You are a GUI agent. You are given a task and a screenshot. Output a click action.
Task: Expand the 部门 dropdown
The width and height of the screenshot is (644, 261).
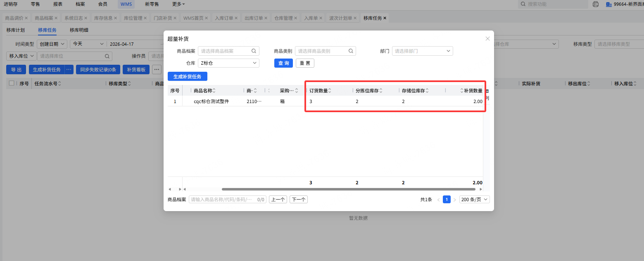[x=422, y=51]
